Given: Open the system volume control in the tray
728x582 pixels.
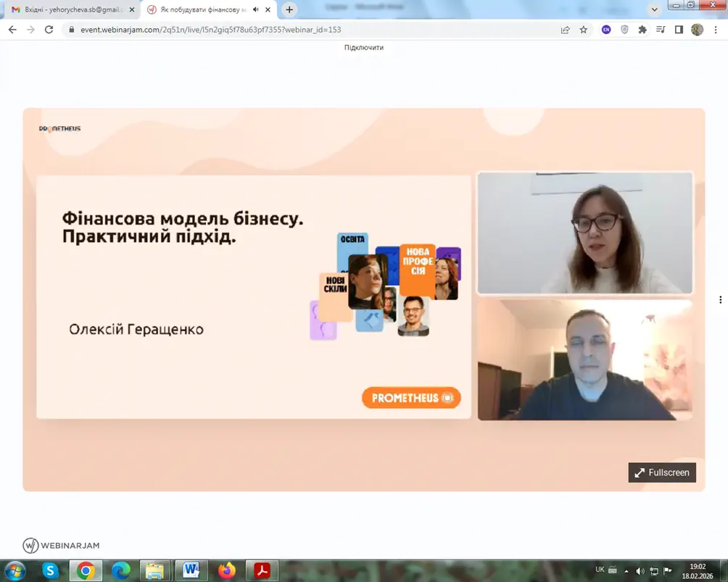Looking at the screenshot, I should 640,570.
